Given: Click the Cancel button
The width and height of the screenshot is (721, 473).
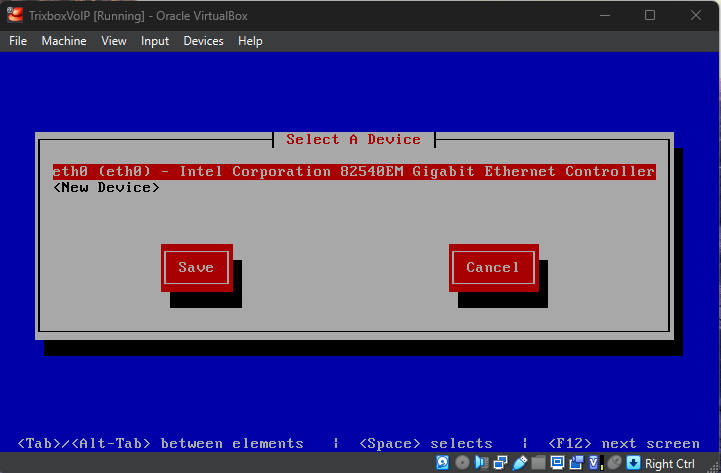Looking at the screenshot, I should click(494, 268).
